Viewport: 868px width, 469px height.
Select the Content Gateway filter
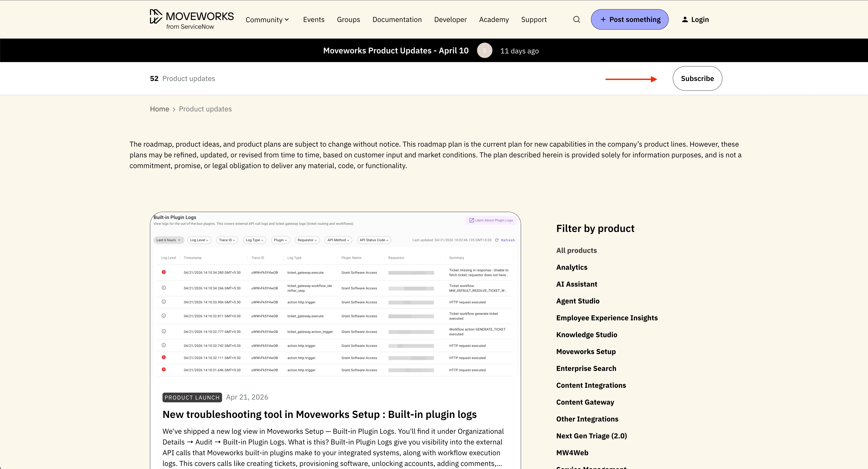(585, 402)
